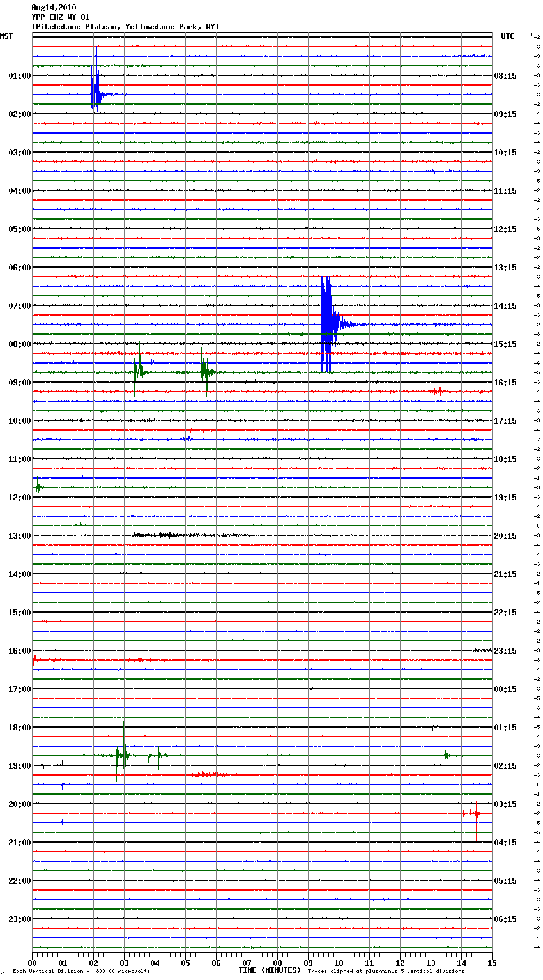
Task: Select the 02:00 MST time label
Action: pos(20,114)
